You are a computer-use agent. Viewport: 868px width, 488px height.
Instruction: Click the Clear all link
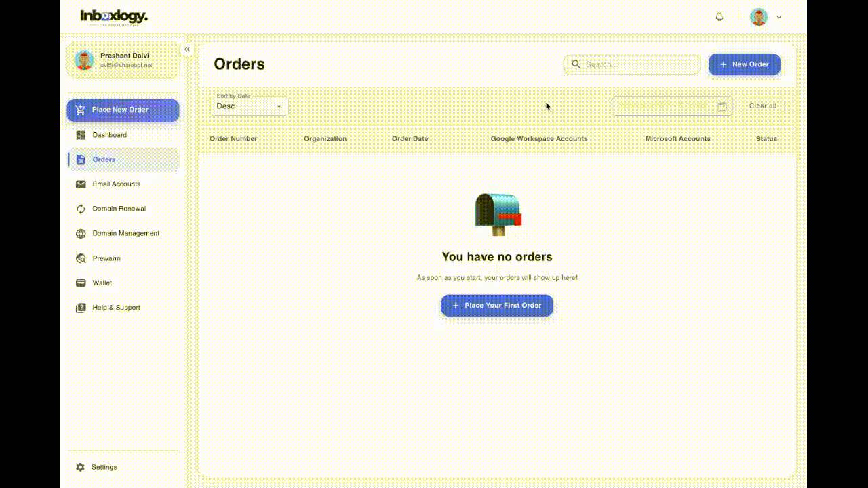(762, 106)
